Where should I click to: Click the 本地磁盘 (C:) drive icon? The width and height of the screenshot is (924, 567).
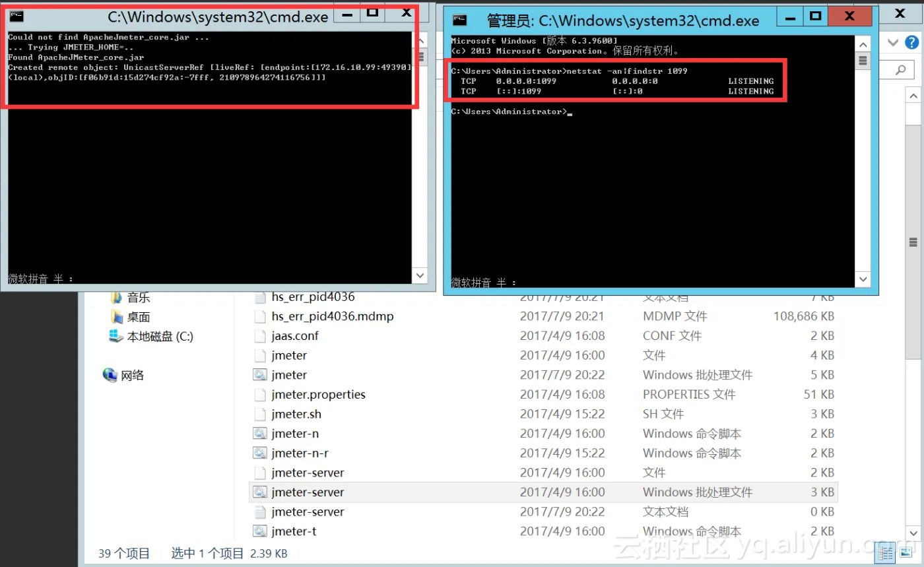[x=116, y=337]
